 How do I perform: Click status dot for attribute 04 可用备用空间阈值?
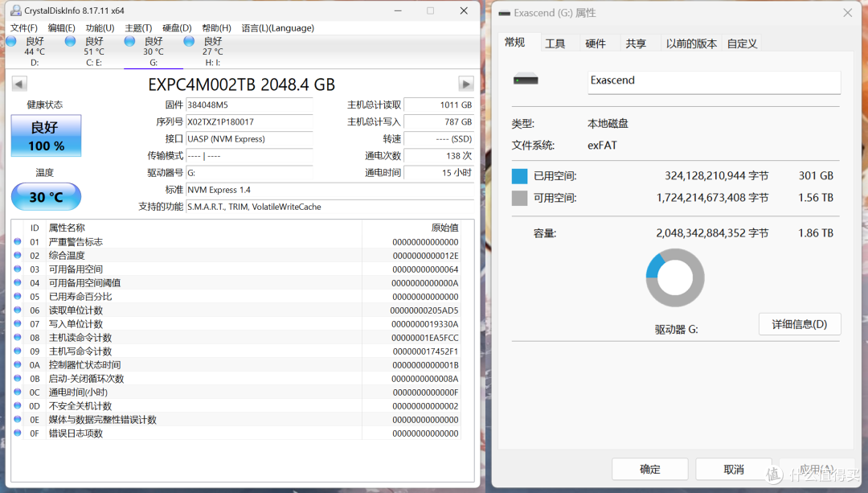point(18,282)
